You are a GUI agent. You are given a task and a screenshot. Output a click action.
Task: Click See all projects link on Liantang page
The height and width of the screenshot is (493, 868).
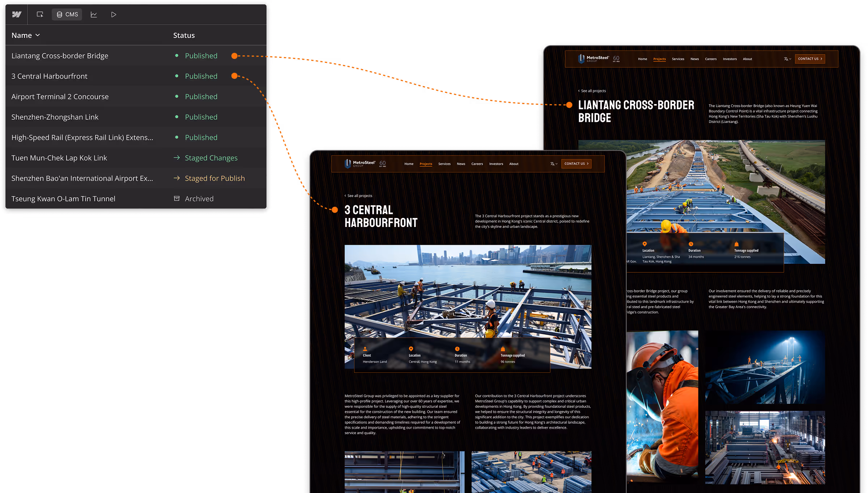tap(592, 91)
